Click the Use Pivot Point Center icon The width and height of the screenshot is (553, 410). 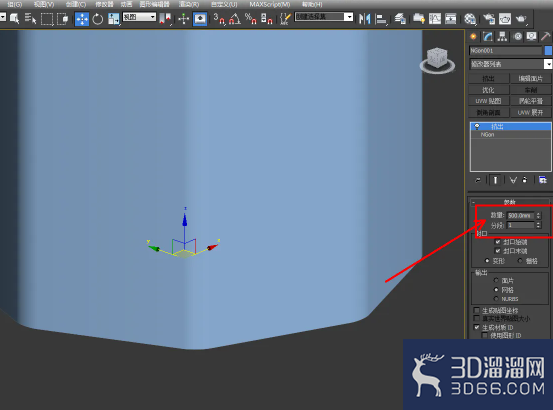pyautogui.click(x=165, y=19)
